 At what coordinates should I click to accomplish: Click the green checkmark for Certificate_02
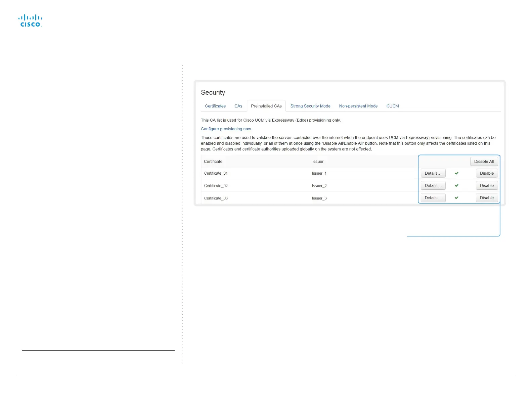456,185
